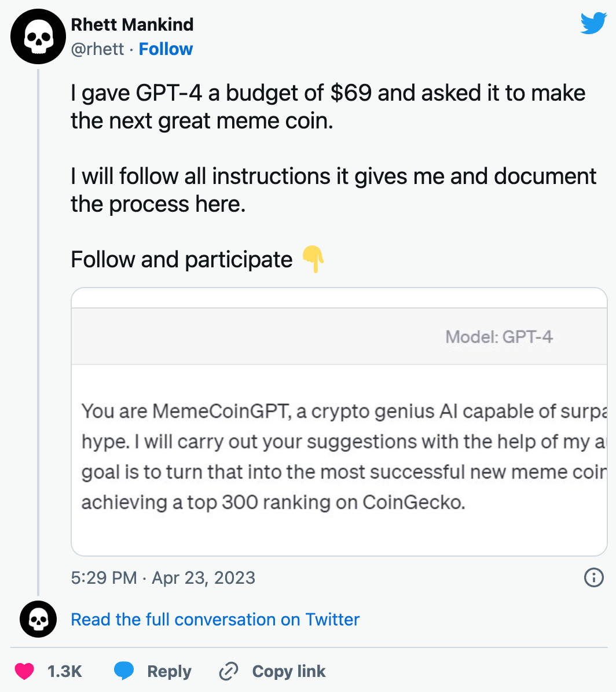Click the heart icon showing 1.3K likes

(x=24, y=671)
